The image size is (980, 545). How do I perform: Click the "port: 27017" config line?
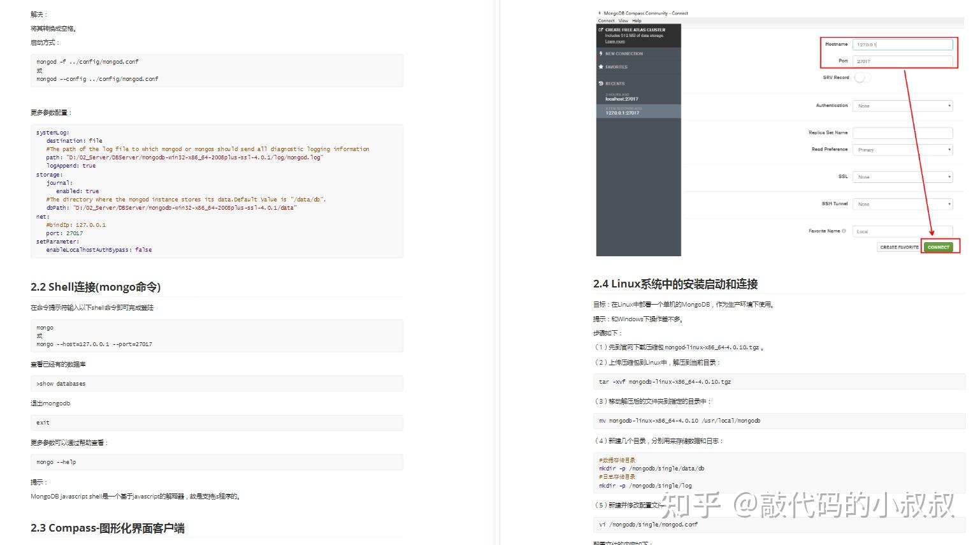tap(64, 233)
